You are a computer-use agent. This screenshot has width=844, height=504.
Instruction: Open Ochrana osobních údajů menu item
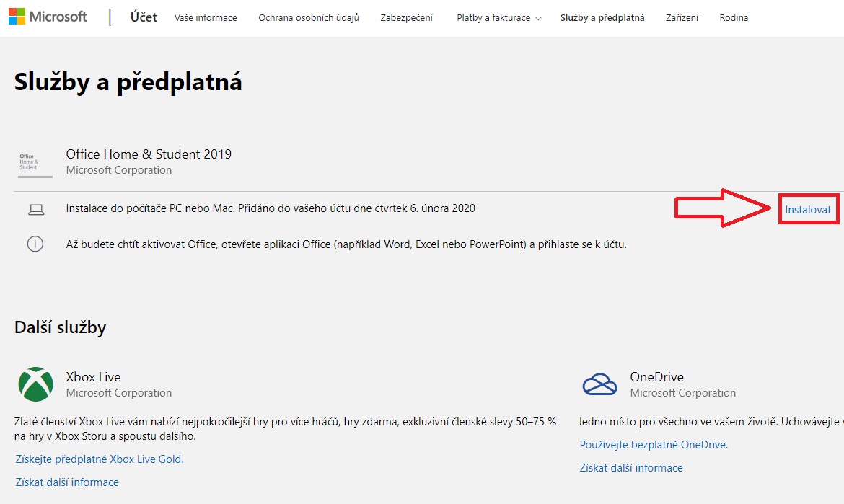[309, 18]
